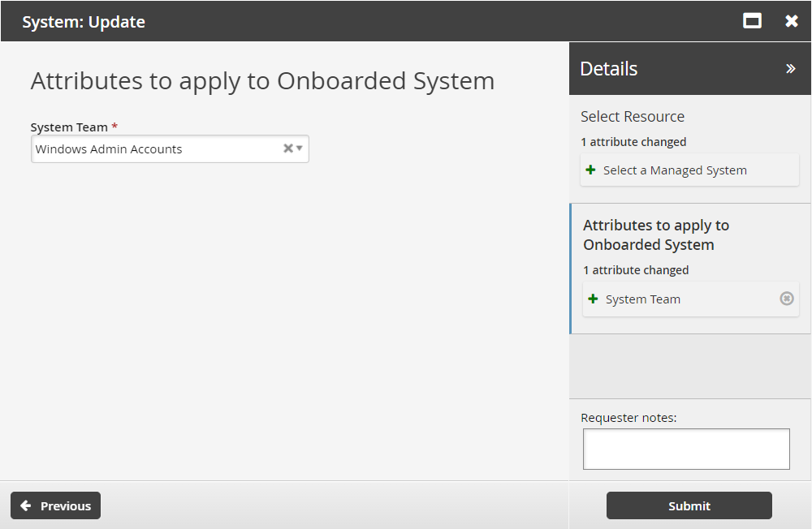This screenshot has height=529, width=812.
Task: Click plus icon beside Select a Managed System
Action: coord(591,170)
